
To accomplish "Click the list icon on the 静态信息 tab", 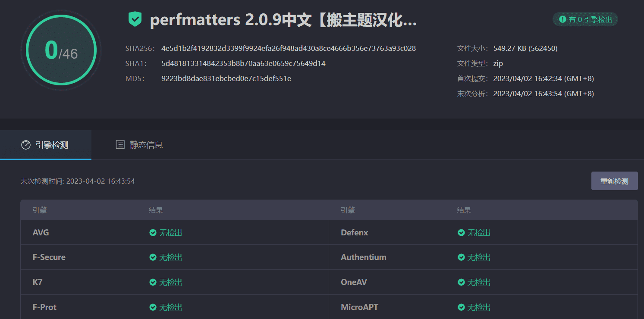I will (x=120, y=145).
